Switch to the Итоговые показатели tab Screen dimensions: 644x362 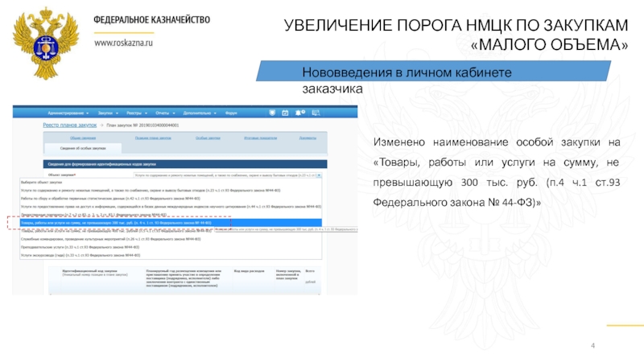(260, 138)
